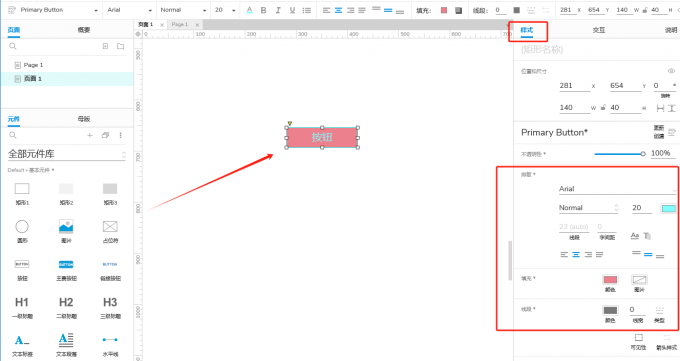Screen dimensions: 680x361
Task: Open the image fill (图片) option
Action: (639, 283)
